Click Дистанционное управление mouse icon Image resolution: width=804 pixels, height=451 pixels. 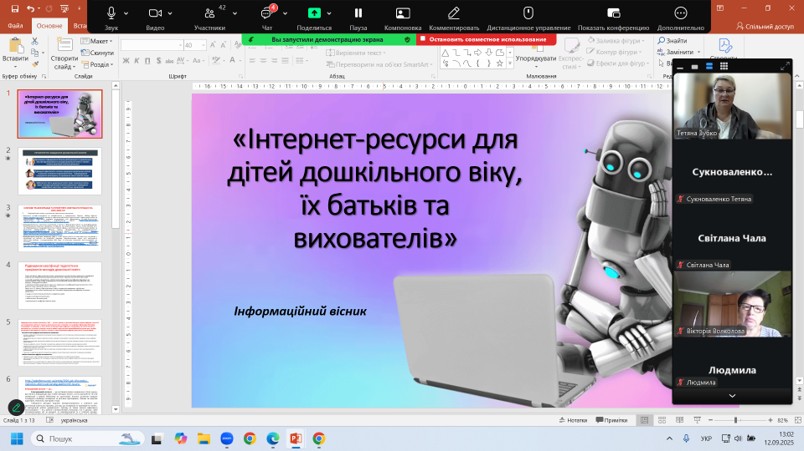click(x=528, y=14)
